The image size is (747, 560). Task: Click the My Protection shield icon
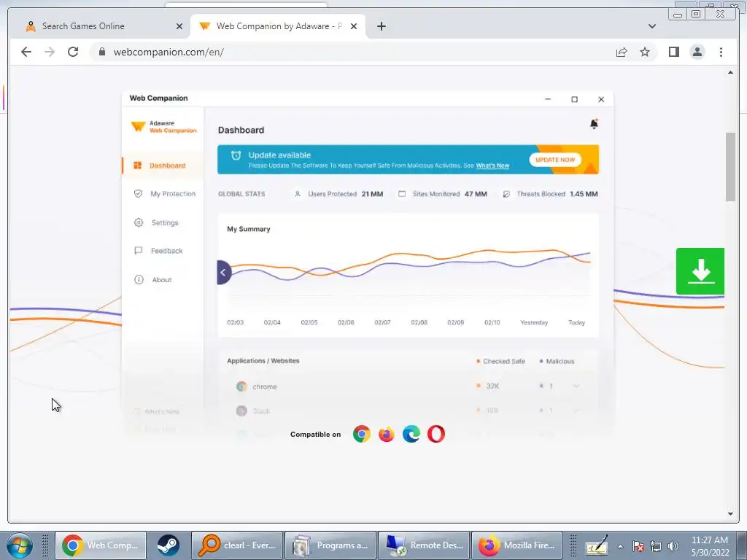pyautogui.click(x=138, y=194)
